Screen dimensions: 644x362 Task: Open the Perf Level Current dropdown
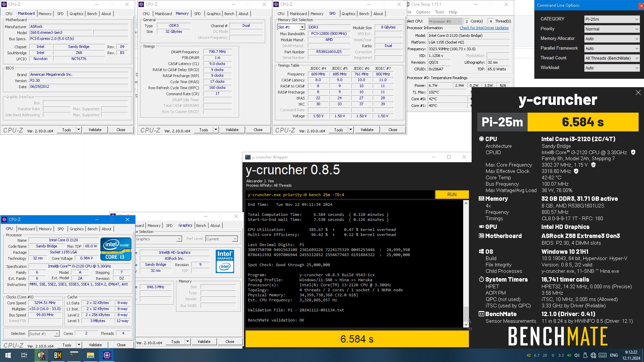(221, 239)
